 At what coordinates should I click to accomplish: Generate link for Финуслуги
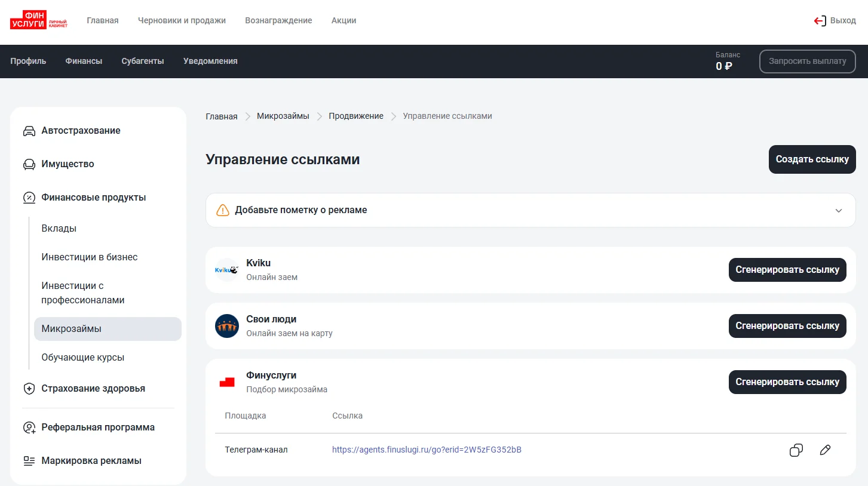click(787, 382)
